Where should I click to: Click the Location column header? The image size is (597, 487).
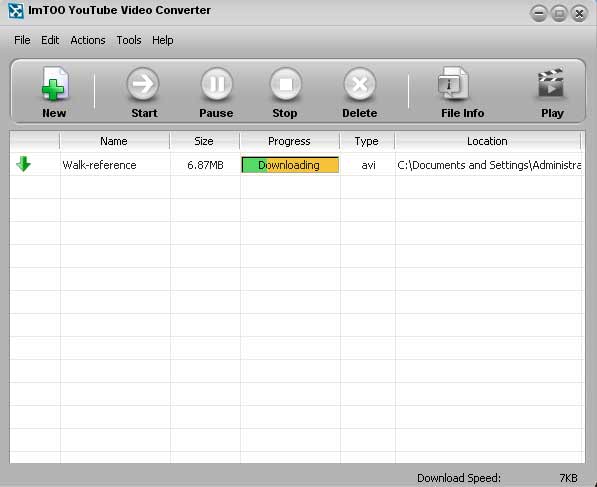click(x=488, y=141)
